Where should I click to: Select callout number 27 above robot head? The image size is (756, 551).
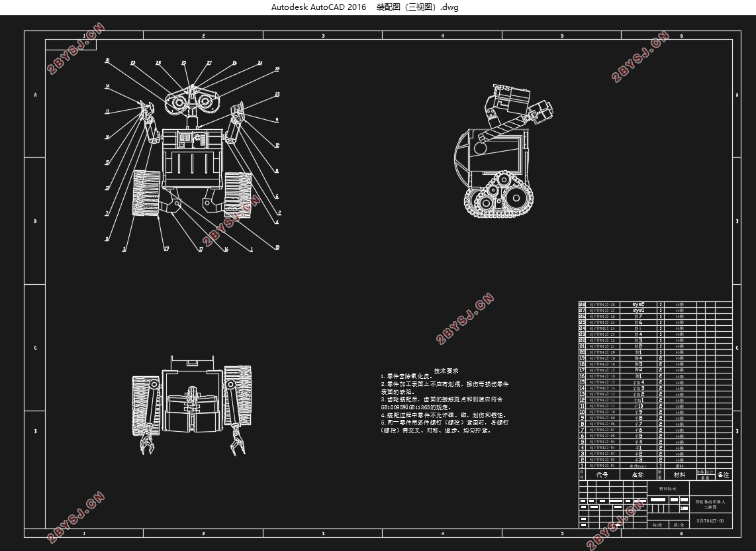209,63
